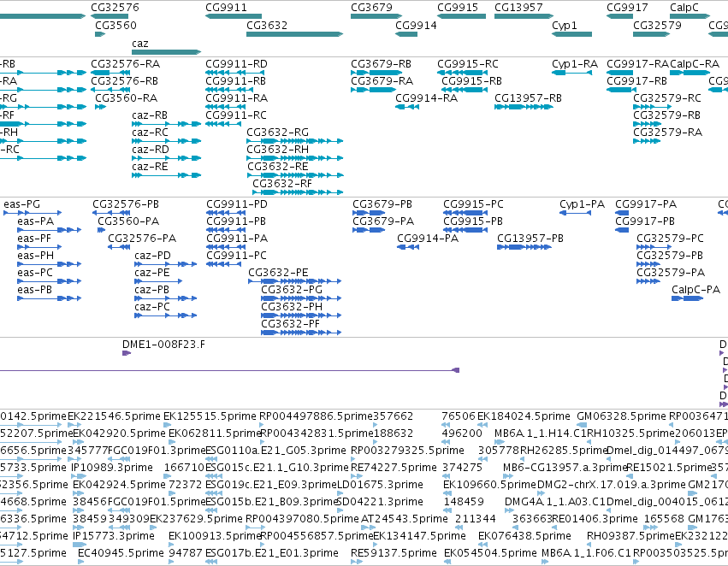Click protein CG9914-PA
728x566 pixels.
point(408,247)
